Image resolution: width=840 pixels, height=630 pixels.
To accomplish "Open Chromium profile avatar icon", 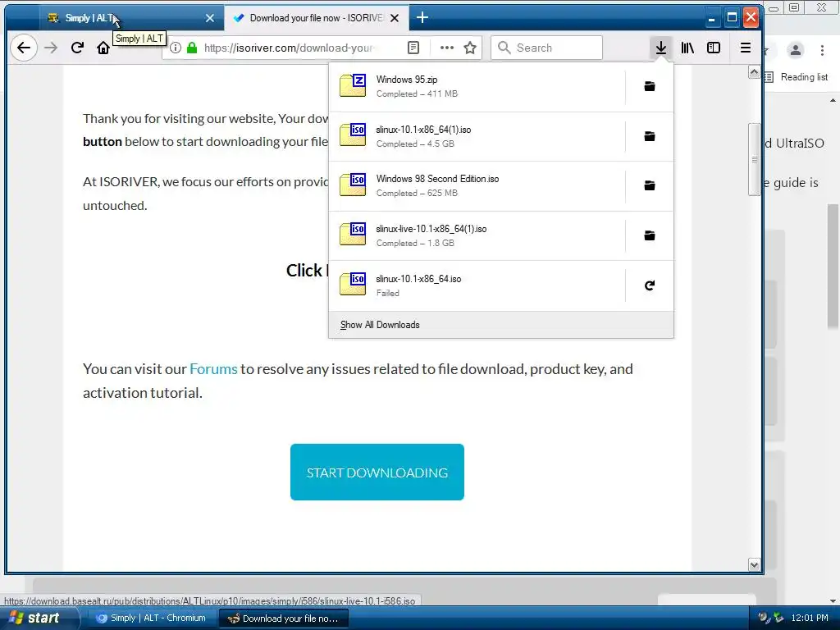I will click(x=796, y=50).
